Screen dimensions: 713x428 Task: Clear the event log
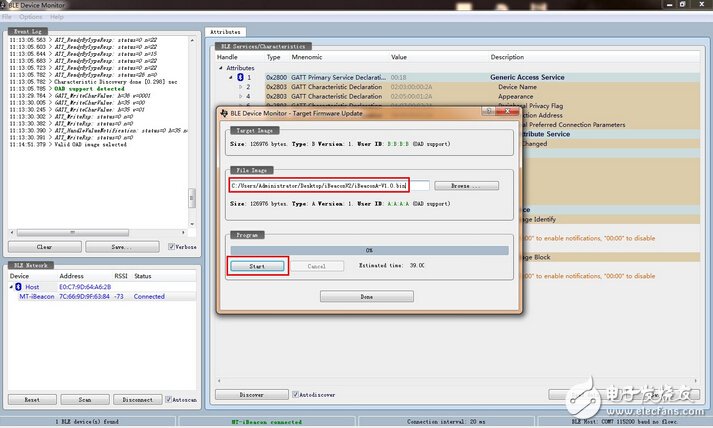(x=45, y=247)
